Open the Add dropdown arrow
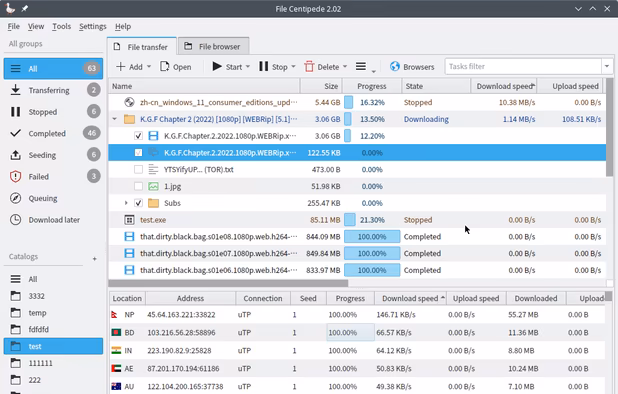 [x=149, y=67]
